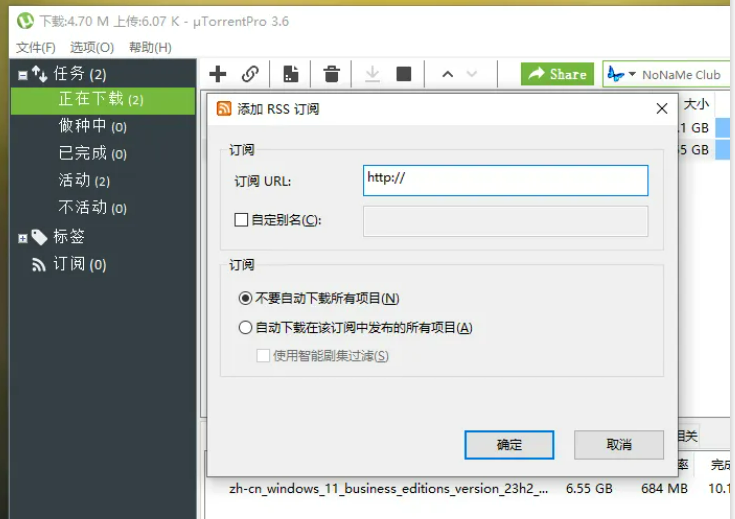
Task: Click the Start download arrow icon
Action: [x=372, y=74]
